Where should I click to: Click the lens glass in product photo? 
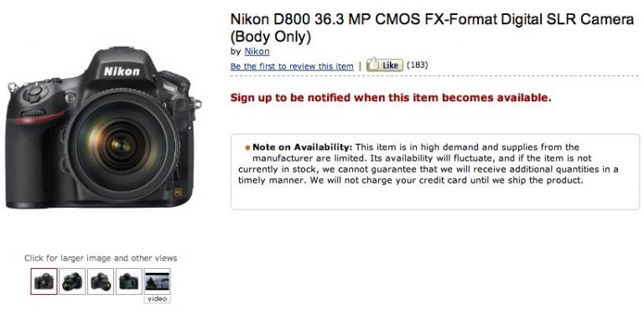(x=121, y=144)
